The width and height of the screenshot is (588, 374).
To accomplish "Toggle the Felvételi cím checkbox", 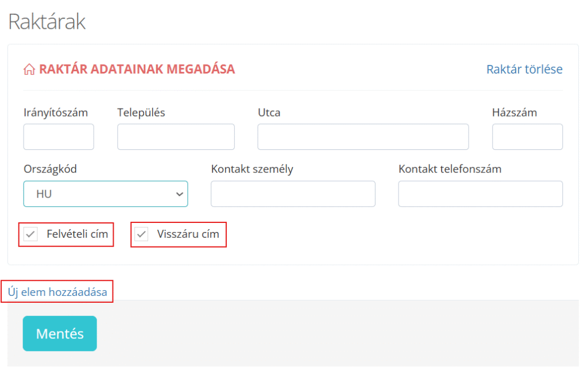I will 30,234.
